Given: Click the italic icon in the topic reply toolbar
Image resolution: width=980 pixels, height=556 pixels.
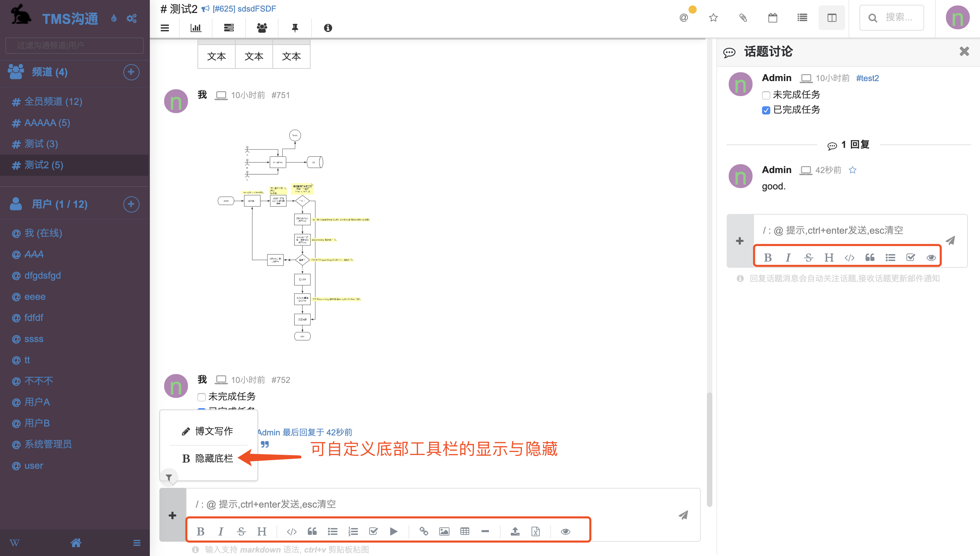Looking at the screenshot, I should 788,257.
